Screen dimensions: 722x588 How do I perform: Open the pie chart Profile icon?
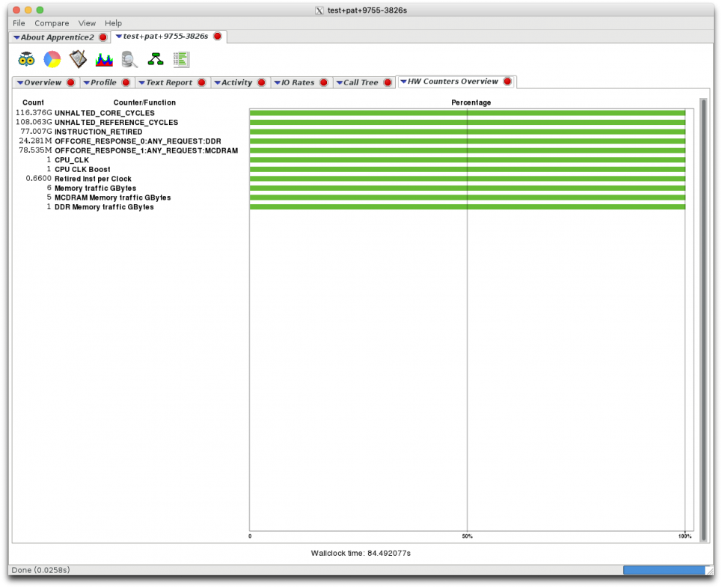click(x=52, y=59)
